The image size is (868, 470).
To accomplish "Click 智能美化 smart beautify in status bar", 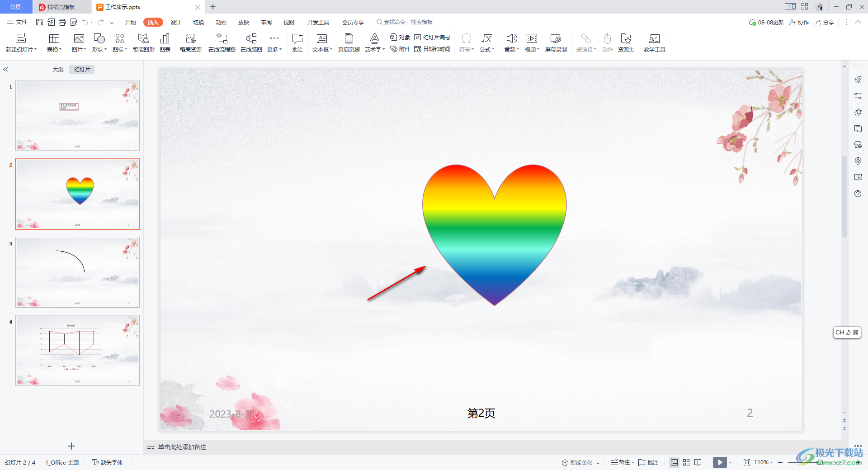I will (580, 462).
